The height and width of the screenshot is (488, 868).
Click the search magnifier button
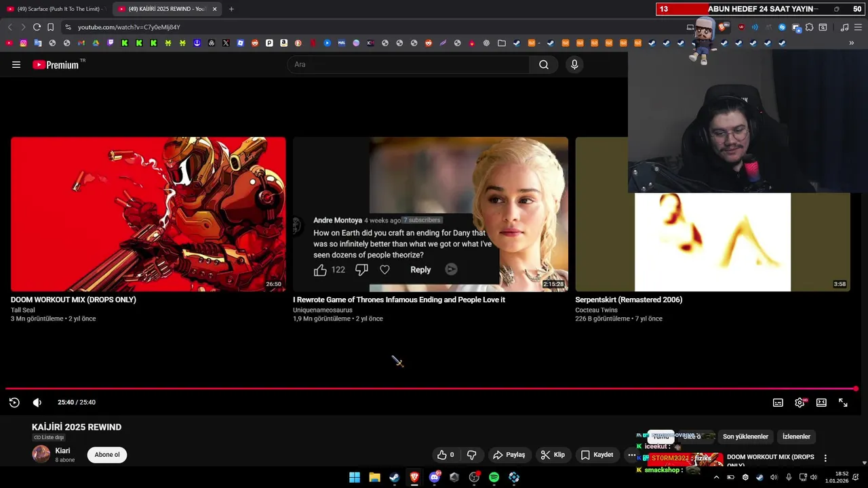click(x=544, y=64)
